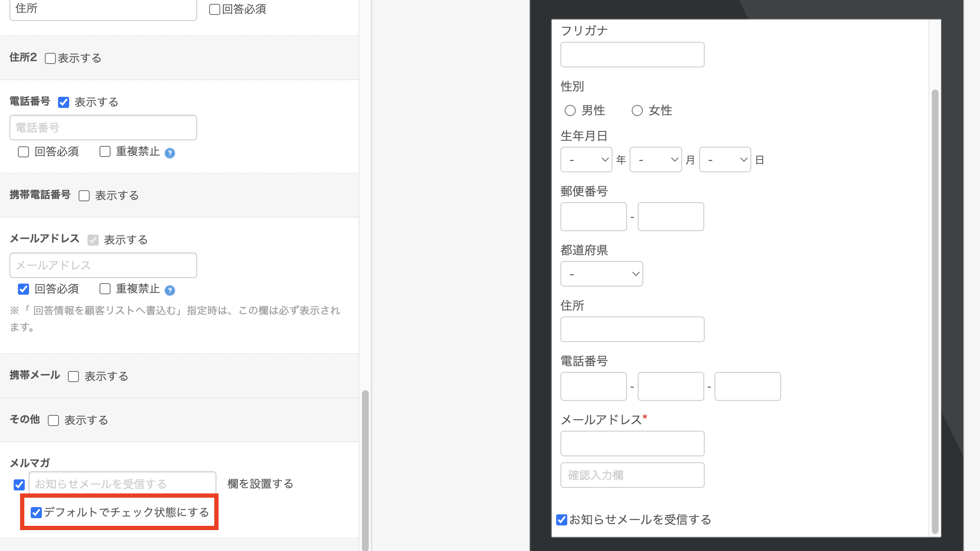The image size is (980, 551).
Task: Expand 都道府県 prefecture dropdown
Action: [x=601, y=274]
